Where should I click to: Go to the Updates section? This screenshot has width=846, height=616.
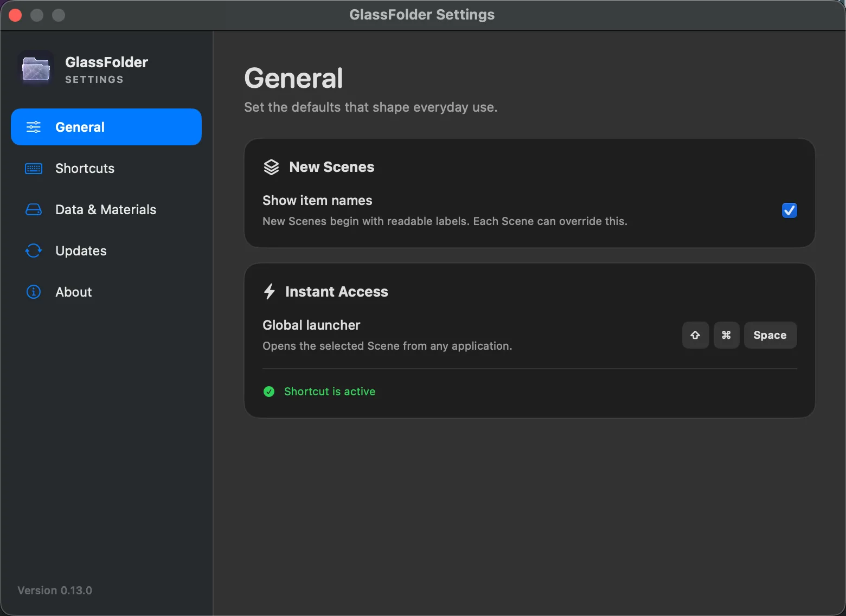(x=106, y=251)
